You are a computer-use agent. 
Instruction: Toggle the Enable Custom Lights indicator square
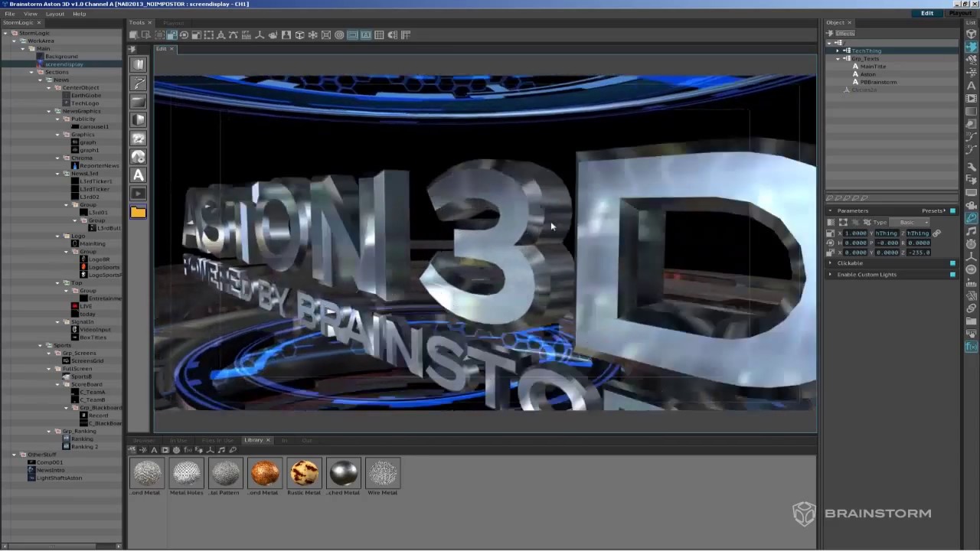click(x=952, y=275)
